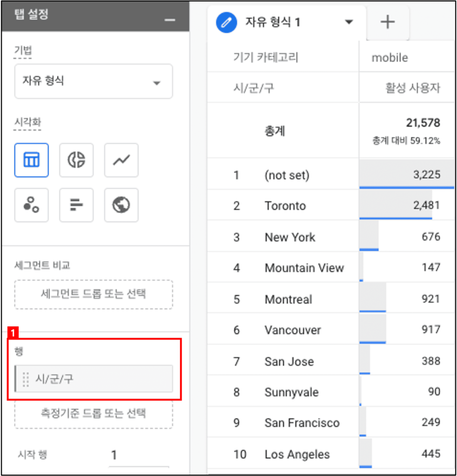Select the donut chart visualization icon

pos(76,160)
